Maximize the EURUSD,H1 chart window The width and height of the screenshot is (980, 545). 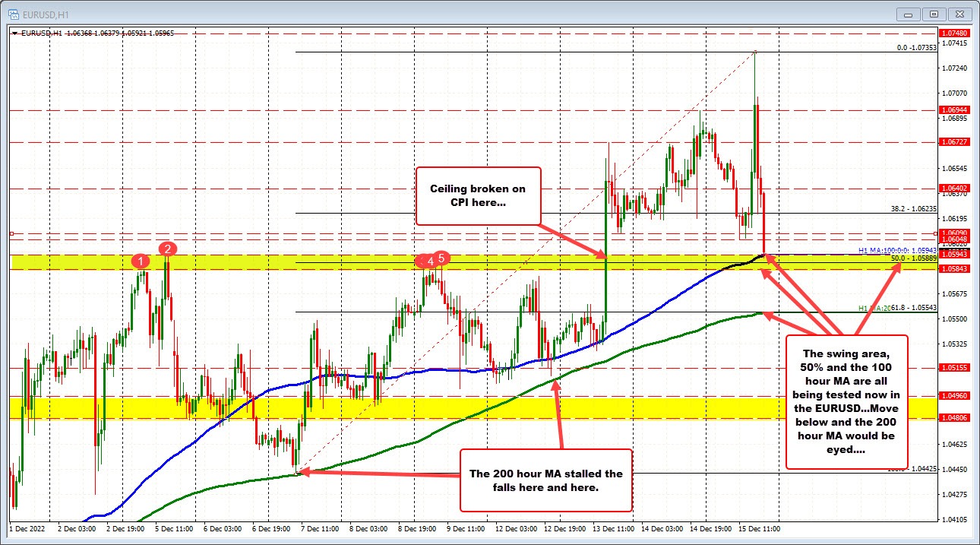tap(934, 13)
